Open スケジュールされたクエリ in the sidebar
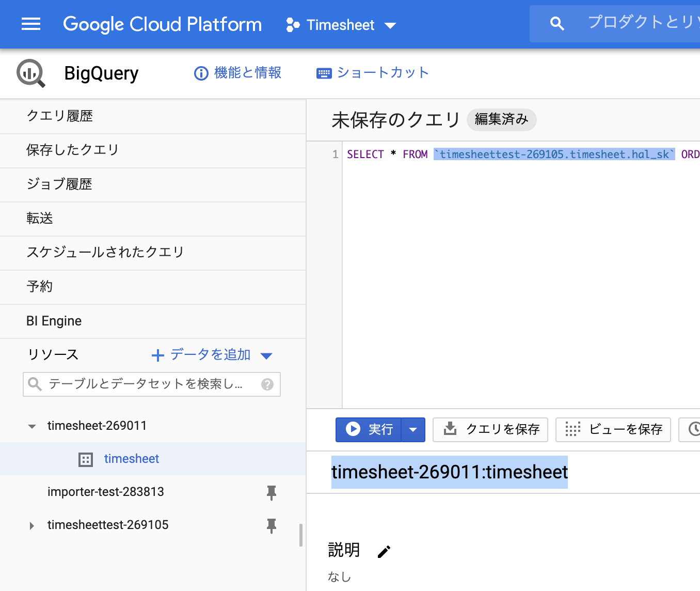This screenshot has height=591, width=700. (153, 253)
